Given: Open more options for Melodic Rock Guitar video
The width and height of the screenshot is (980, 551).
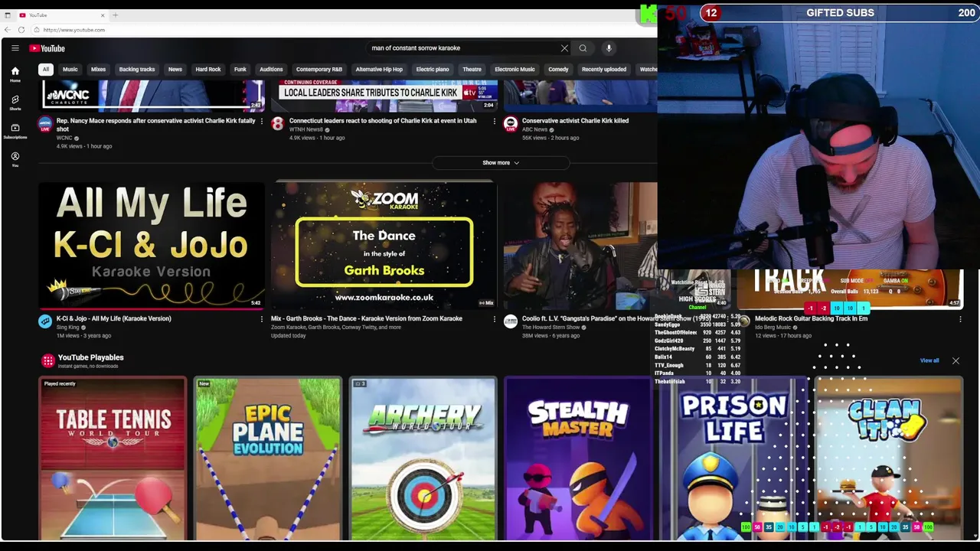Looking at the screenshot, I should (960, 319).
